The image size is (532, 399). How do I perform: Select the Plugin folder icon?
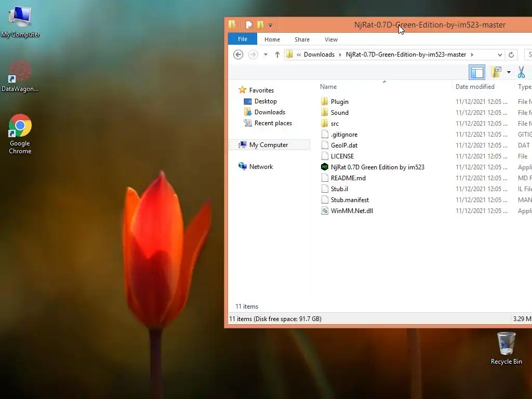click(x=324, y=101)
